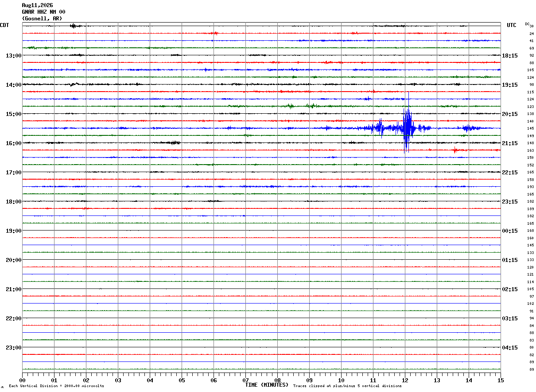Click the "CDT" timezone label

pos(4,25)
